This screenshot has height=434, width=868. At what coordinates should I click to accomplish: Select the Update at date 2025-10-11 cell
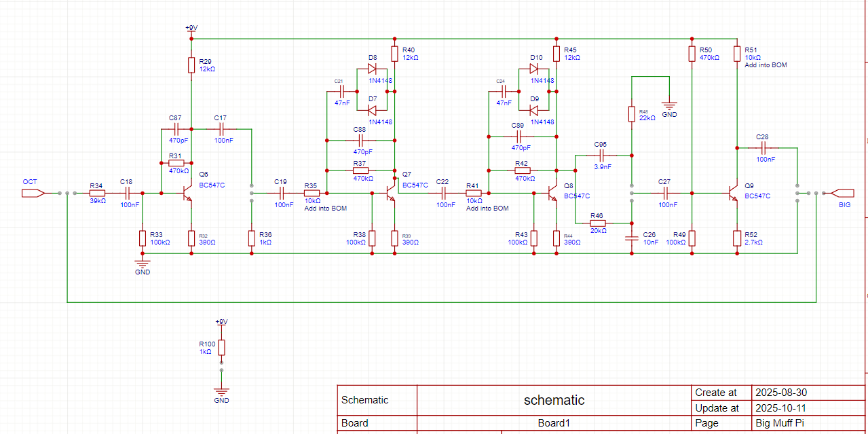[x=780, y=408]
